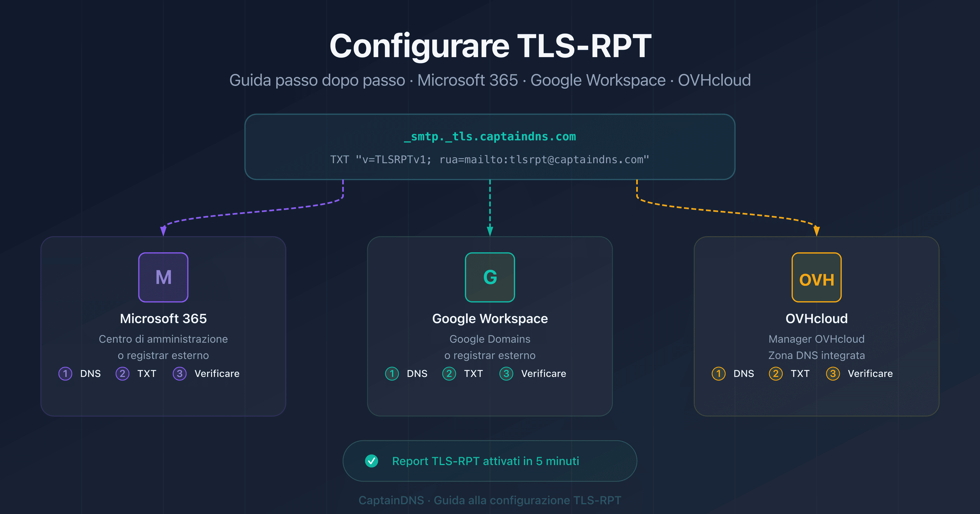980x514 pixels.
Task: Click the TXT v=TLSRPTv1 record value line
Action: click(x=490, y=159)
